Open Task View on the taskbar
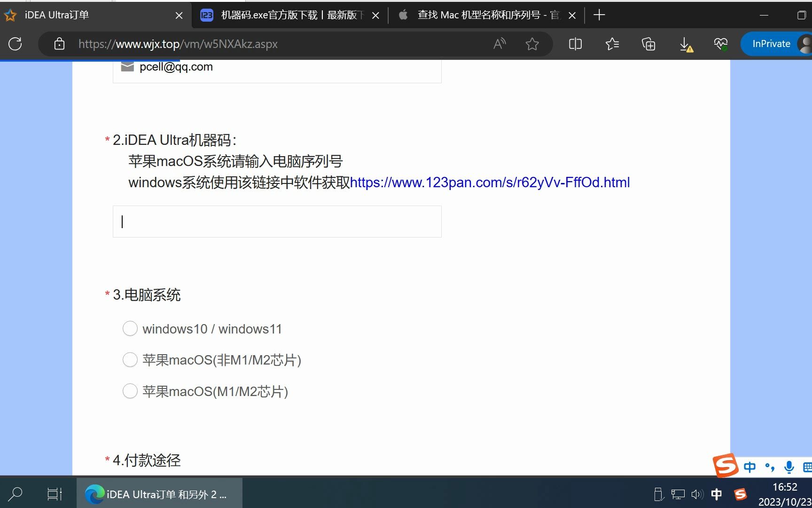This screenshot has width=812, height=508. [x=55, y=494]
